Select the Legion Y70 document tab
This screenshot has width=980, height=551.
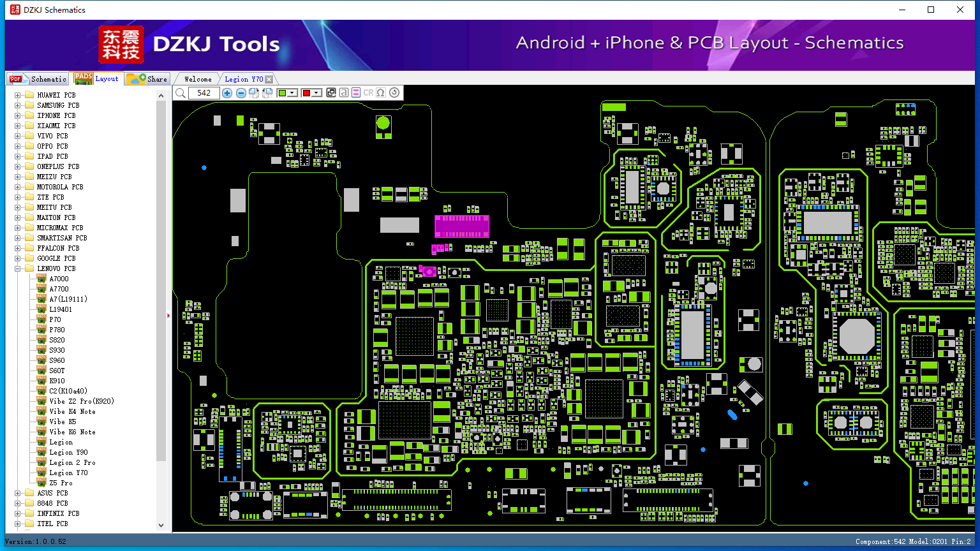(x=244, y=79)
